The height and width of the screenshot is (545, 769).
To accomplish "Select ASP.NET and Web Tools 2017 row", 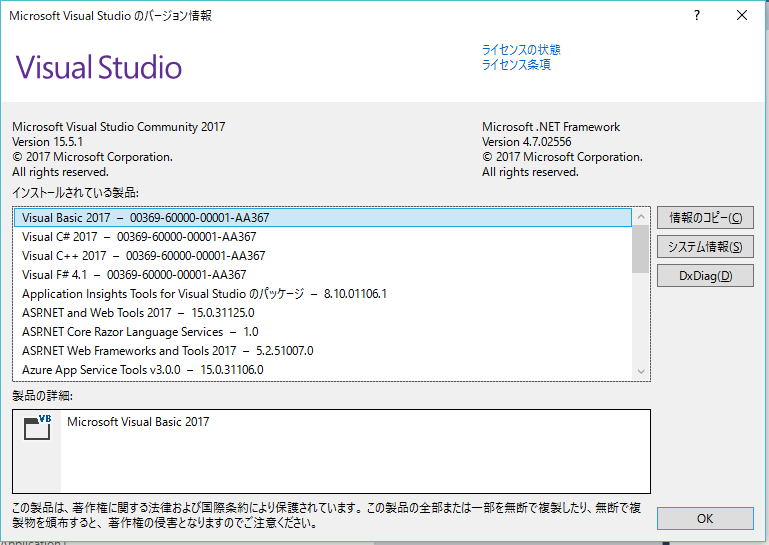I will click(x=323, y=313).
